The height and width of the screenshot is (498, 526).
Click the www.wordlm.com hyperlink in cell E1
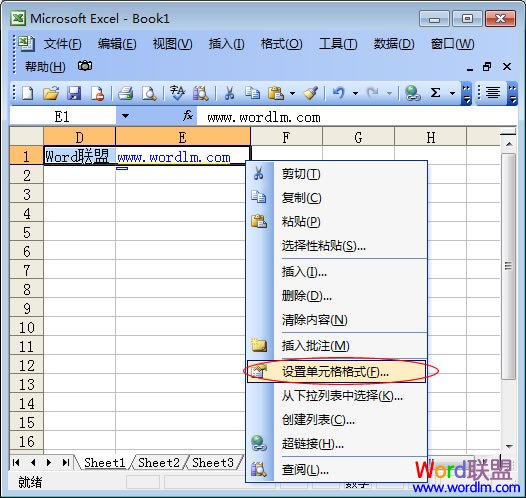174,157
